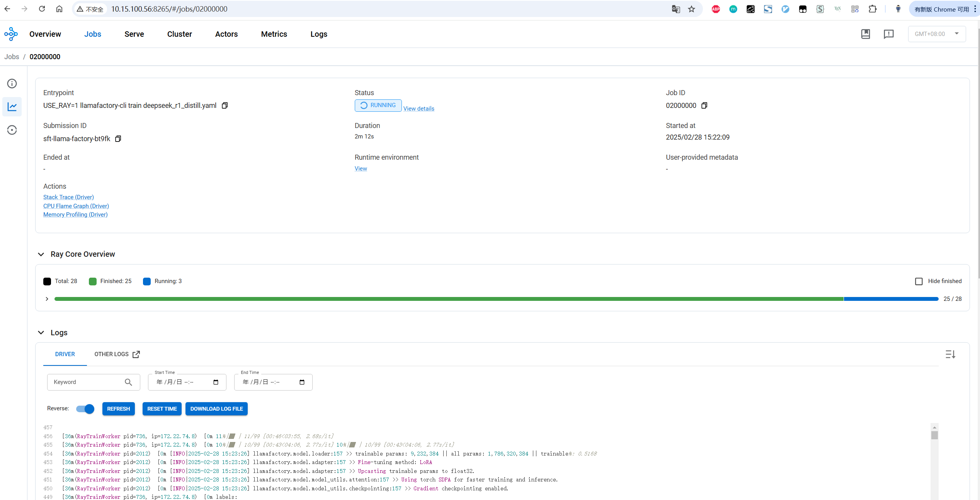The image size is (980, 500).
Task: Copy the Entrypoint command
Action: pyautogui.click(x=225, y=106)
